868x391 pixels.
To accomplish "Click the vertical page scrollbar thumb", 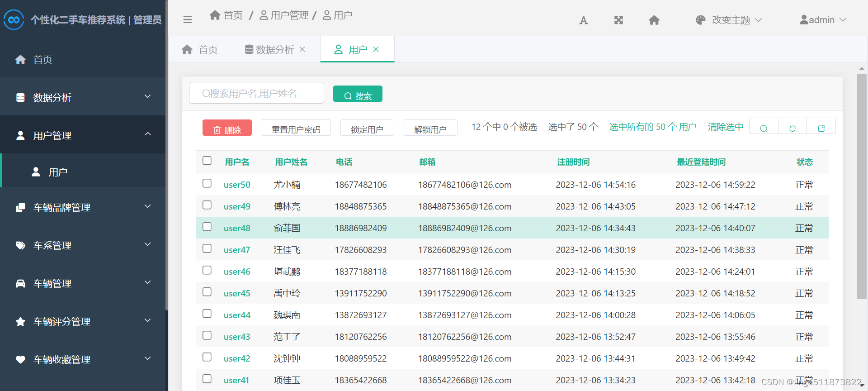I will [x=862, y=186].
